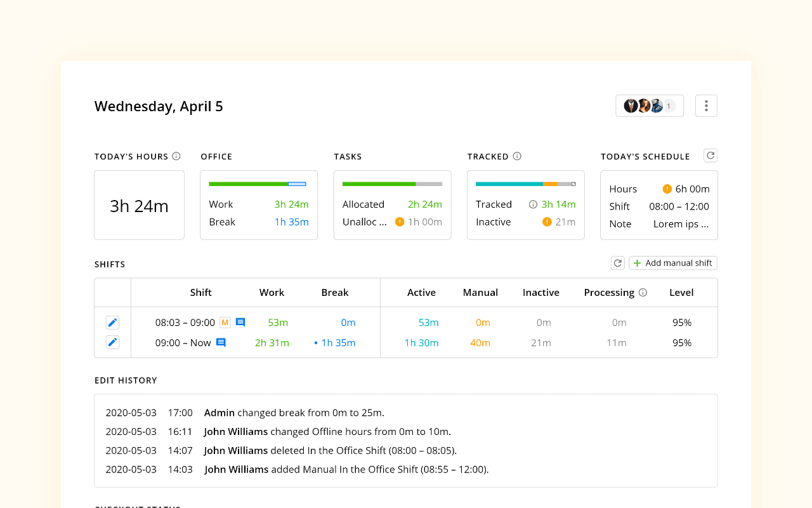This screenshot has width=812, height=508.
Task: Open the team avatars selector
Action: click(650, 106)
